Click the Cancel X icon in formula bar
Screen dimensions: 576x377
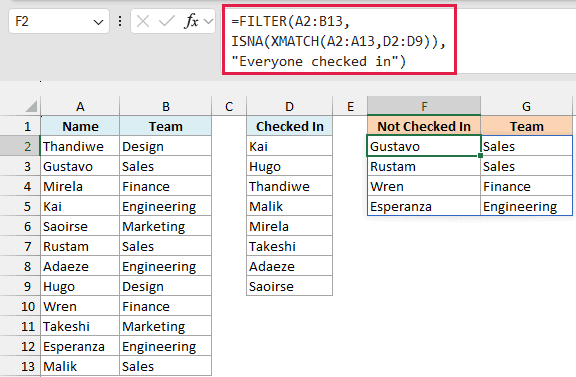(143, 21)
